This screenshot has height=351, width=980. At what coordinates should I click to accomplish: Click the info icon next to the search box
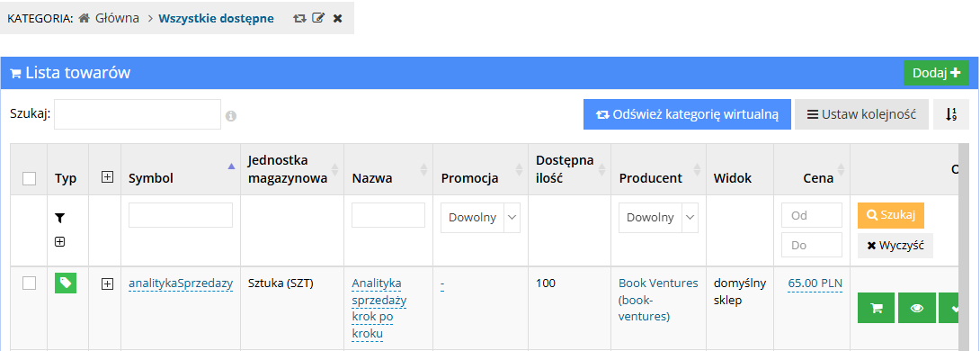231,116
